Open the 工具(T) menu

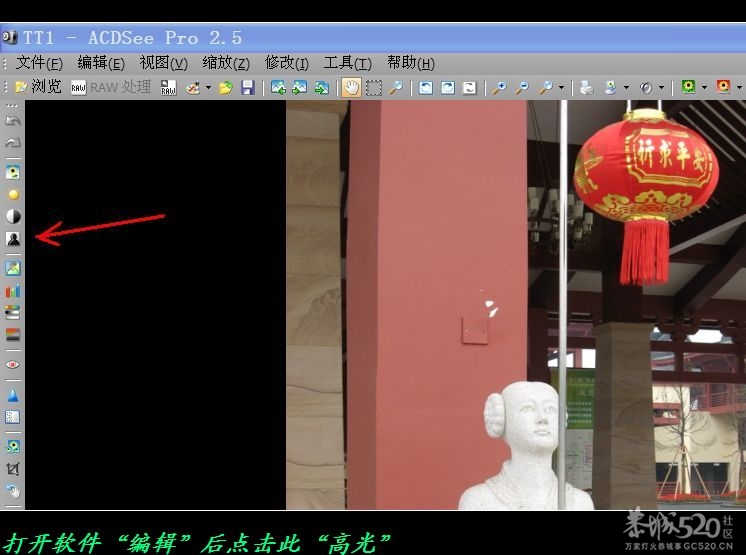point(347,63)
